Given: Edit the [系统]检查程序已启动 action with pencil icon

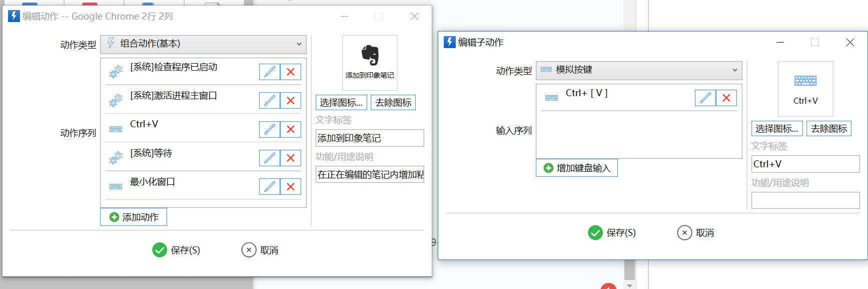Looking at the screenshot, I should point(269,72).
